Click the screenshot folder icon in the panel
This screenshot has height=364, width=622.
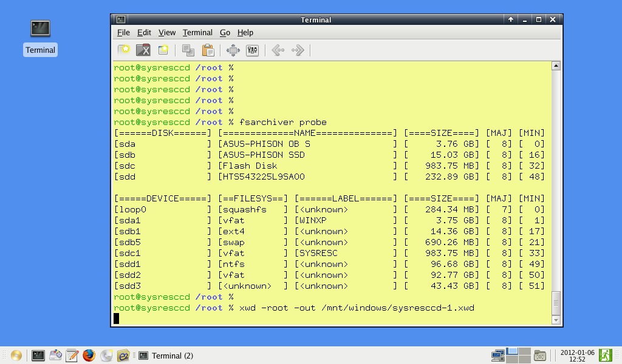click(x=540, y=356)
